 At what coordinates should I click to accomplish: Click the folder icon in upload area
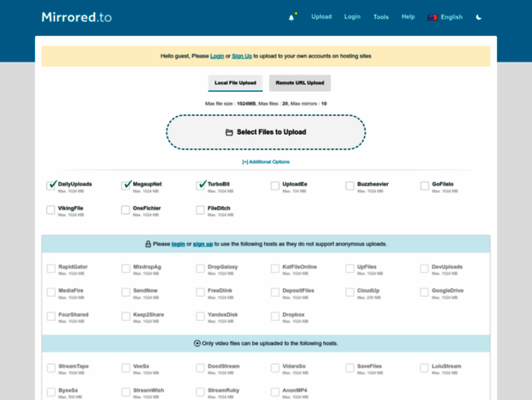(229, 132)
